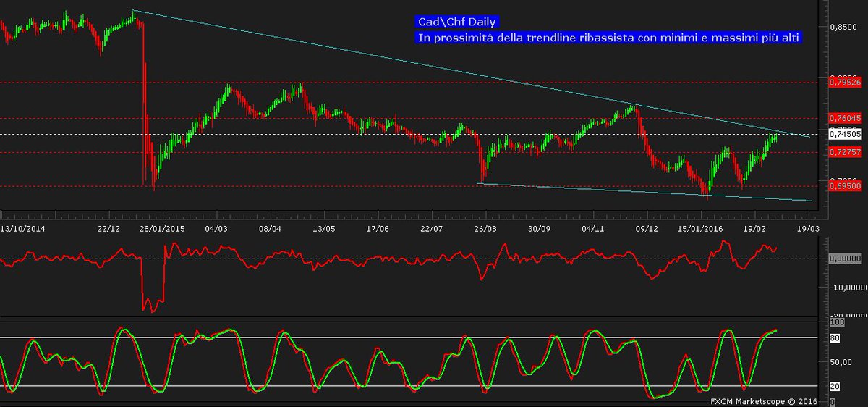This screenshot has height=407, width=868.
Task: Click the 09/12 date axis label
Action: tap(646, 228)
